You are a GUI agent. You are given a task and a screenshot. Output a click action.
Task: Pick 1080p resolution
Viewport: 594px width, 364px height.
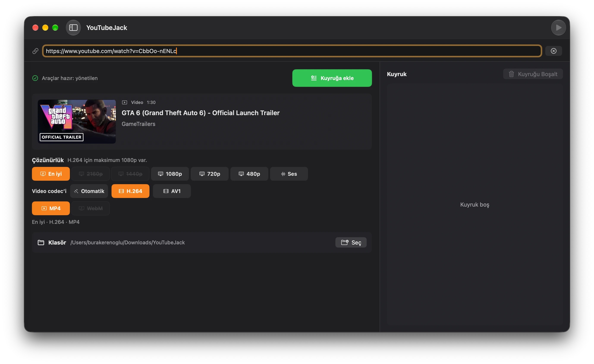tap(170, 174)
